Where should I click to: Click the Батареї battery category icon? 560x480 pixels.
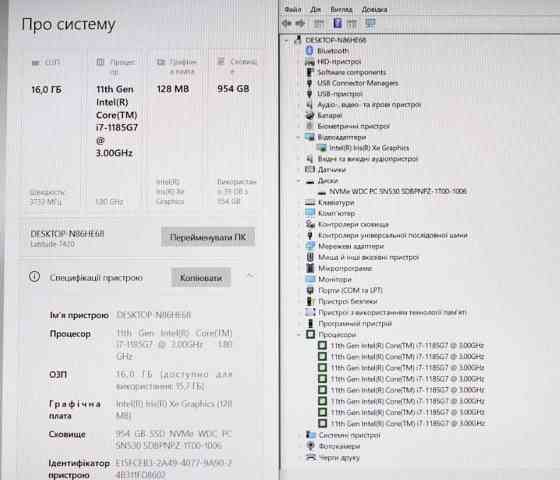coord(310,115)
